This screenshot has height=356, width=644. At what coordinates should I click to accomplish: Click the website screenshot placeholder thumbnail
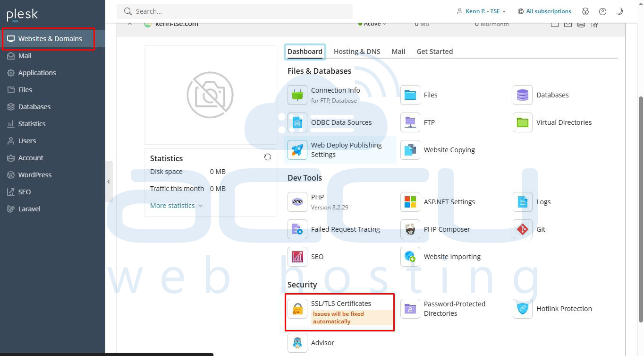[x=210, y=95]
